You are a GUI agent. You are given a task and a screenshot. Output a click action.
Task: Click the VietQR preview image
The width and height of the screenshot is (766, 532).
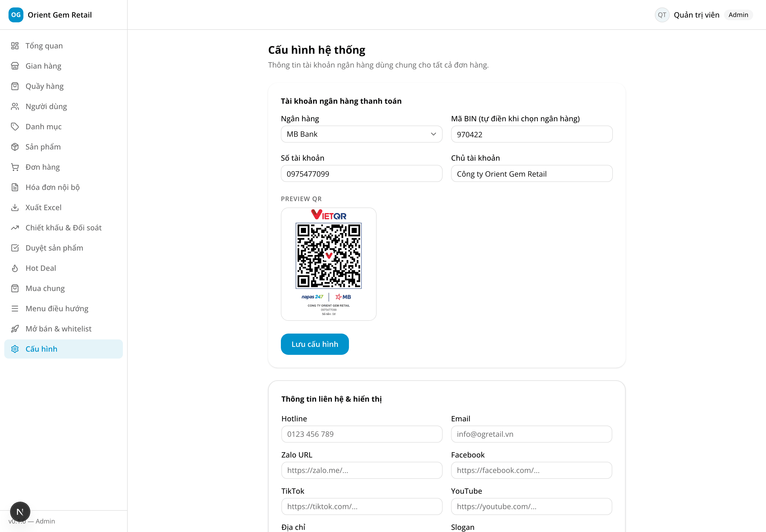coord(329,264)
